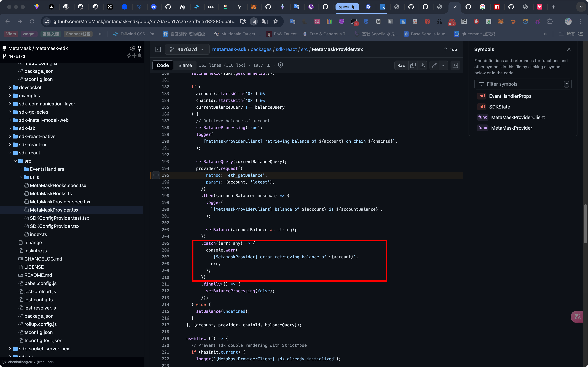Viewport: 588px width, 367px height.
Task: Copy raw file contents icon
Action: pos(413,65)
